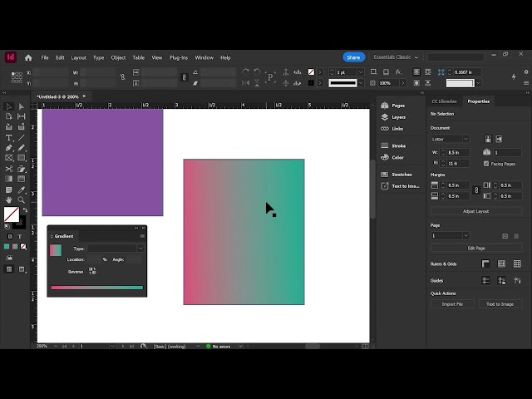532x399 pixels.
Task: Open the File menu
Action: tap(45, 57)
